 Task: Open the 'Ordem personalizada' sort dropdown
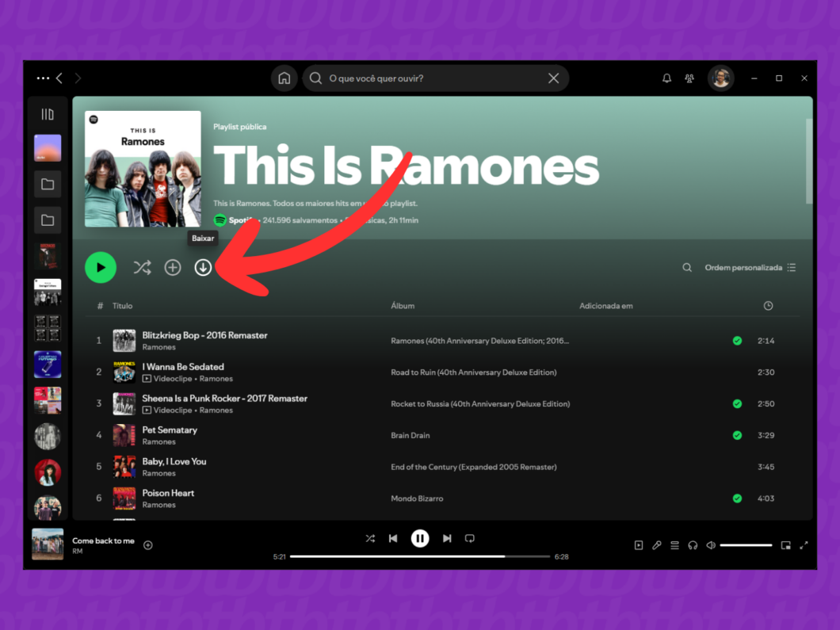click(743, 267)
